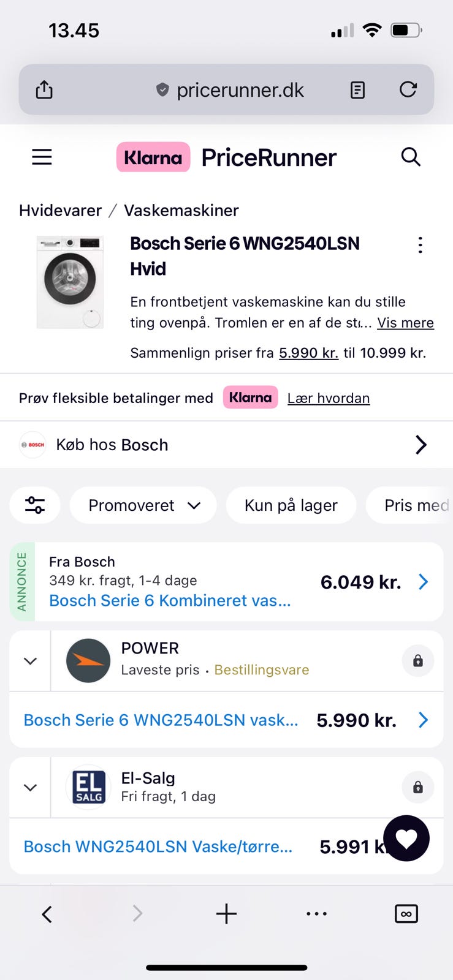Tap the Bosch washing machine thumbnail

[x=70, y=282]
